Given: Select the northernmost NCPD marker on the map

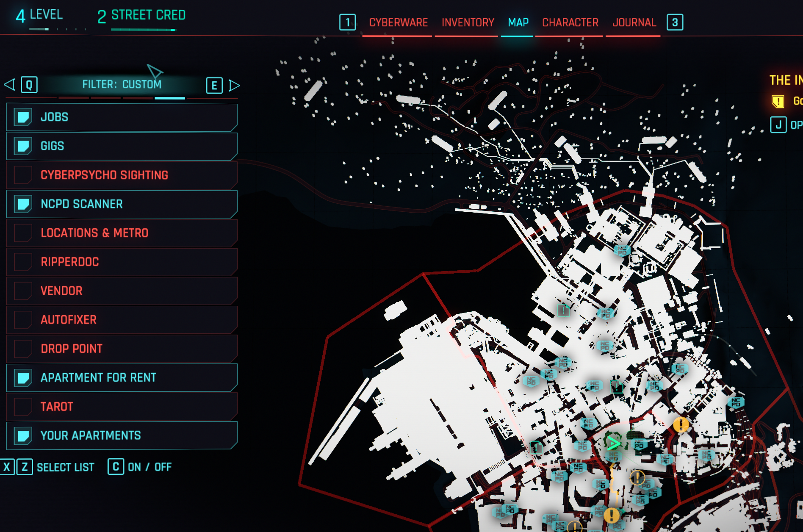Looking at the screenshot, I should point(622,251).
